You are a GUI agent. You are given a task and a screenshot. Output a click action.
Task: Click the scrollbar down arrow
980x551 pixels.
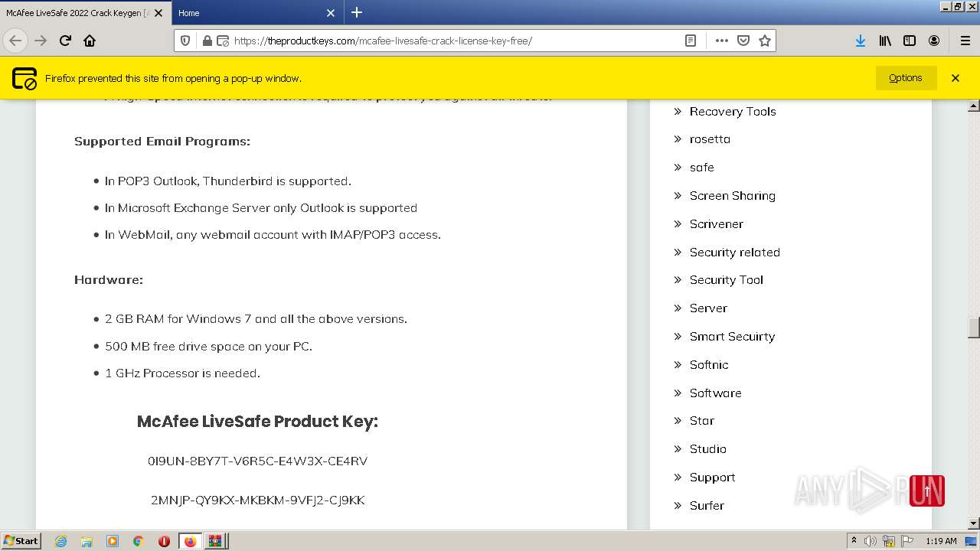coord(974,523)
